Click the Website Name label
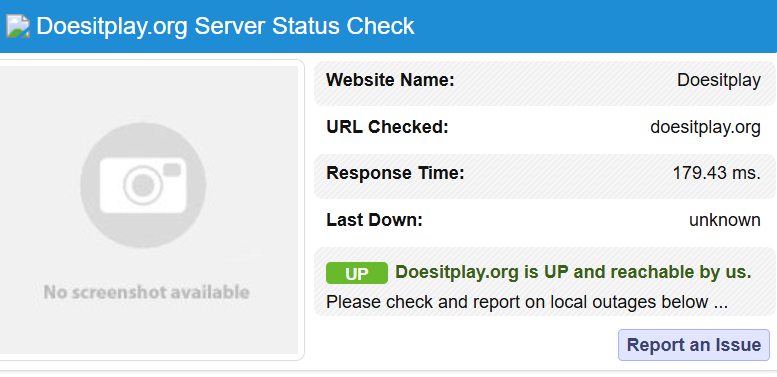777x377 pixels. 390,80
